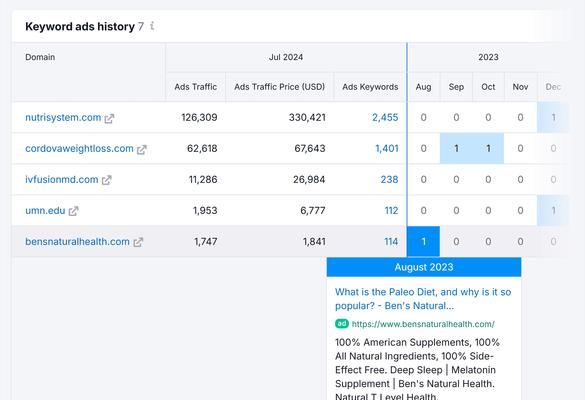Open external link icon next to nutrisystem.com
Image resolution: width=585 pixels, height=400 pixels.
[x=109, y=119]
